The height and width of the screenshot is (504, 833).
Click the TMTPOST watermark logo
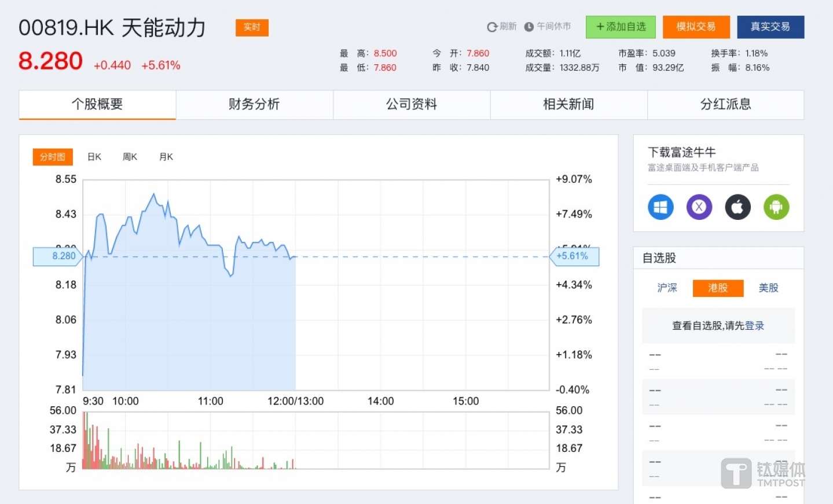[763, 473]
